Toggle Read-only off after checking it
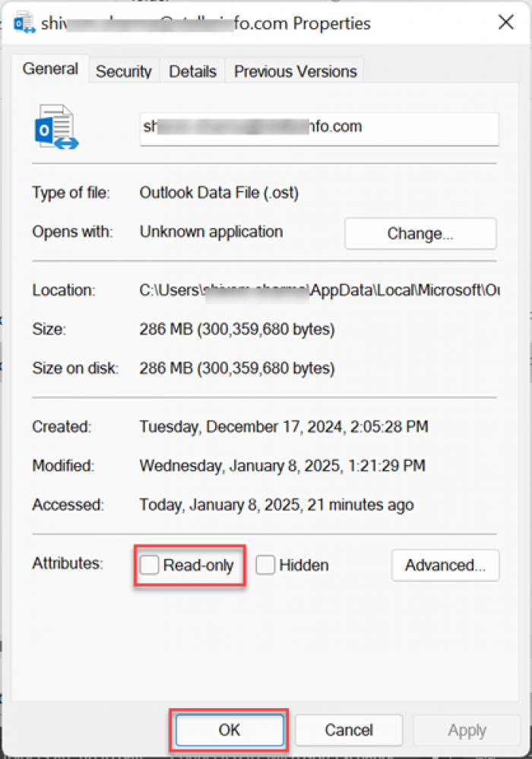532x759 pixels. pos(148,565)
